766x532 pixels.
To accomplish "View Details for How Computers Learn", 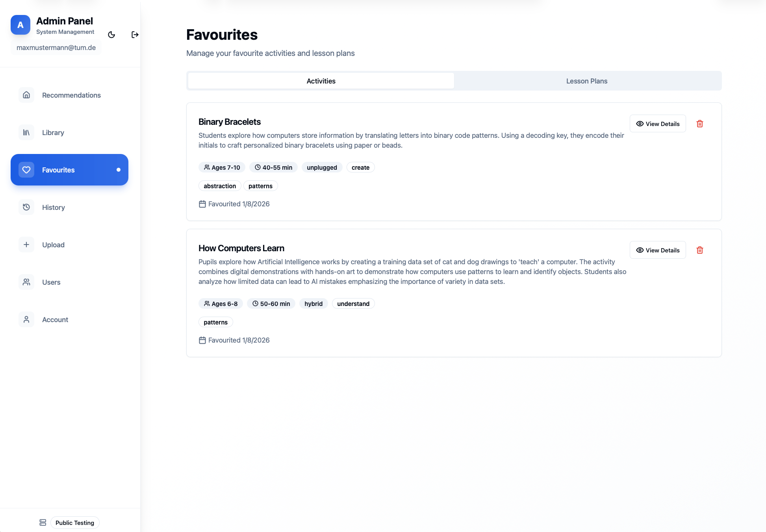I will tap(657, 250).
